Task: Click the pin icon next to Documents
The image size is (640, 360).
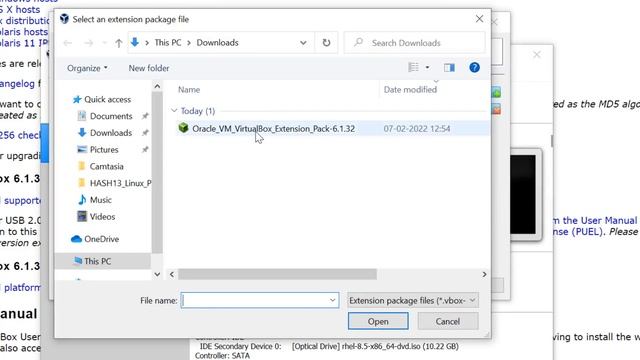Action: click(144, 116)
